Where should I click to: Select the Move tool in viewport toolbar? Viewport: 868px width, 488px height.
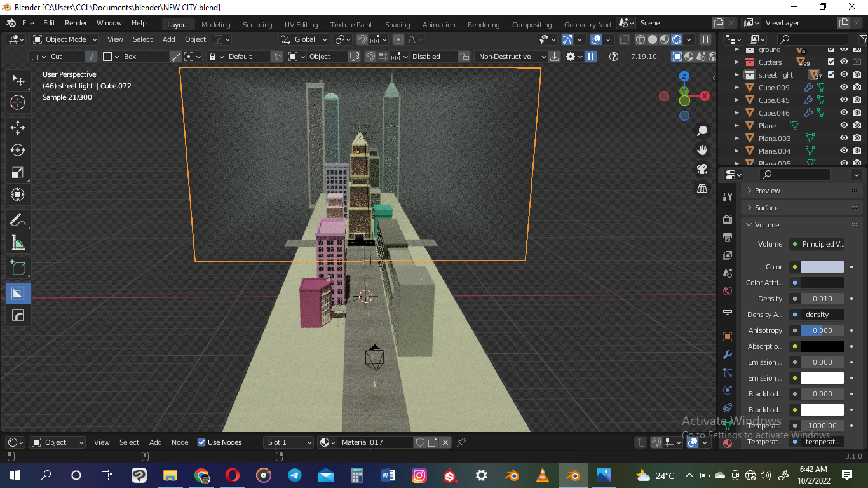[x=18, y=127]
